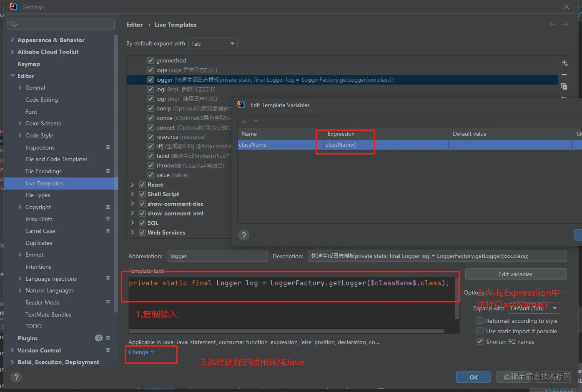Click project-level icon beside Copyright
Viewport: 582px width, 392px height.
click(108, 207)
